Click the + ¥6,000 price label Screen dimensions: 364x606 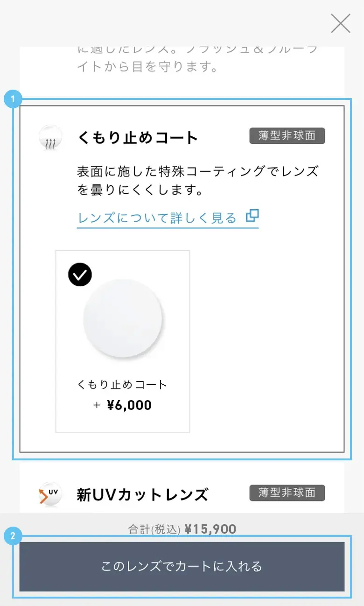[123, 405]
